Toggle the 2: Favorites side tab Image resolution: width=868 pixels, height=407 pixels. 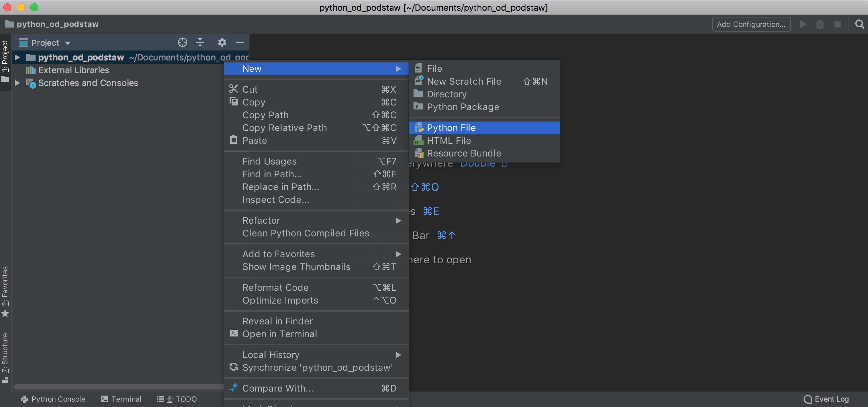[5, 292]
